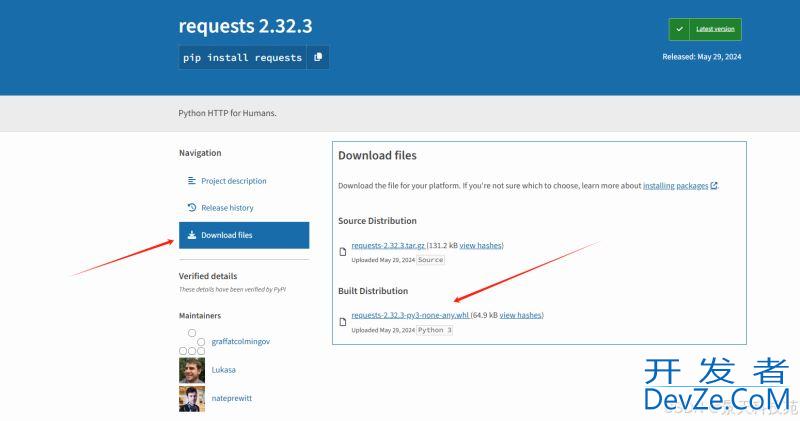Download requests-2.32.3-py3-none-any.whl file
Screen dimensions: 800x421
click(410, 315)
